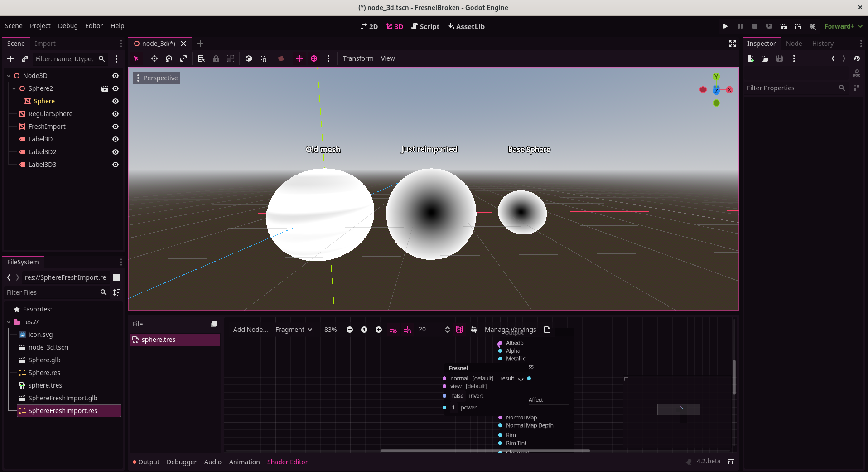Hide the RegularSphere node

click(x=115, y=114)
